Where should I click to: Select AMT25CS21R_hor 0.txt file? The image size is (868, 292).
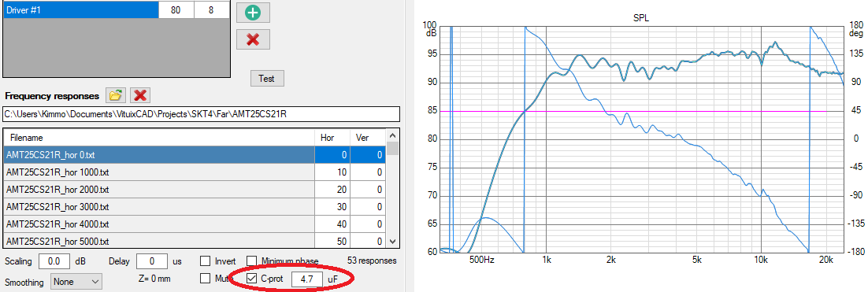coord(159,155)
